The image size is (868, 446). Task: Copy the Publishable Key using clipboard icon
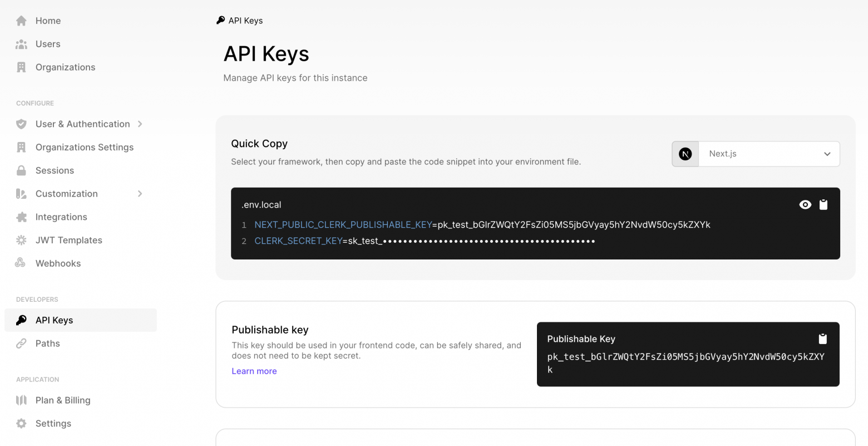(x=822, y=339)
